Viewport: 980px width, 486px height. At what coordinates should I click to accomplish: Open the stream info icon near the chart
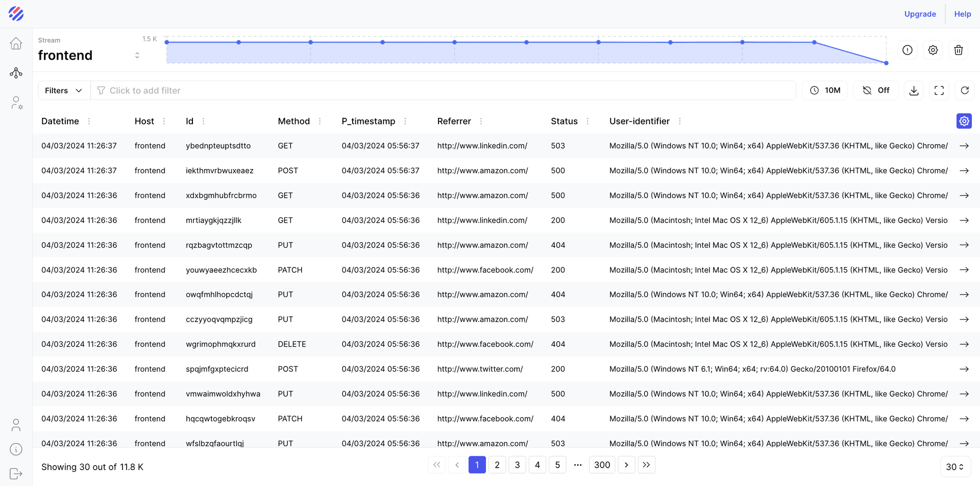click(908, 50)
